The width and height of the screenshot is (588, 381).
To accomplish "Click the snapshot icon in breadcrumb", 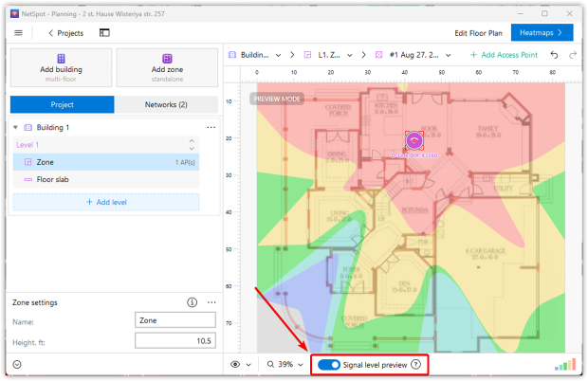I will click(379, 55).
